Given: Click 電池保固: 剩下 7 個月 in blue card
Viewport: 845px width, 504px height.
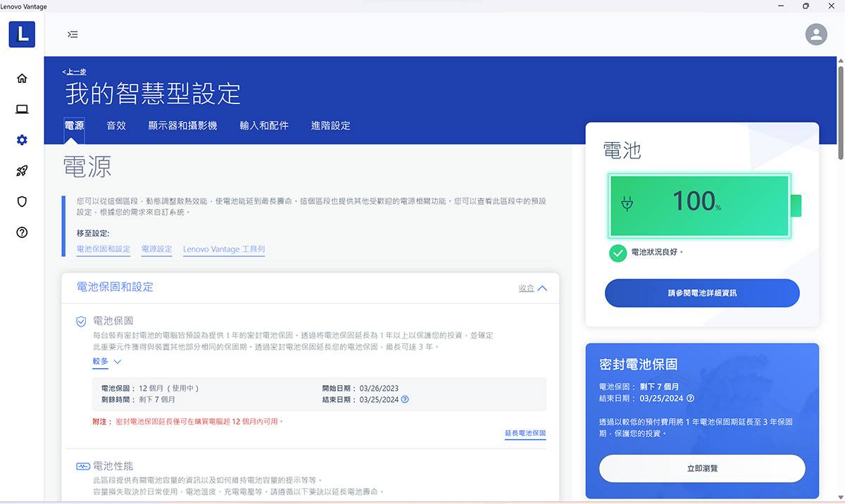Looking at the screenshot, I should click(x=639, y=387).
